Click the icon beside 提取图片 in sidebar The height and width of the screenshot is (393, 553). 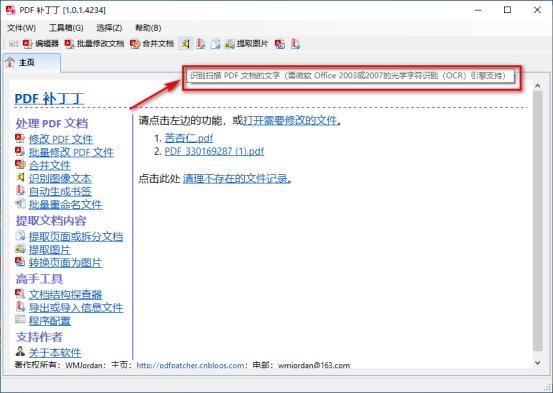(x=20, y=248)
